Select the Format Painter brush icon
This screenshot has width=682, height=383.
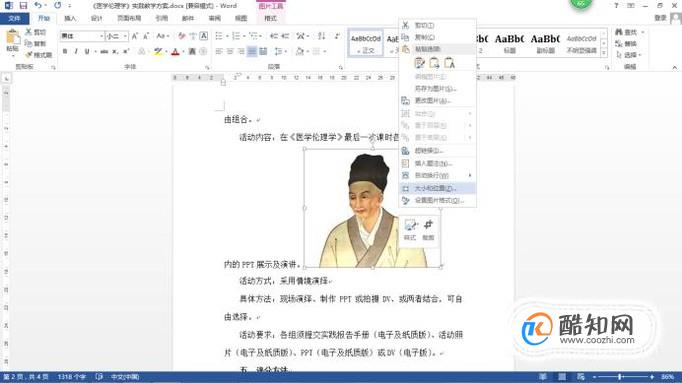click(x=30, y=55)
